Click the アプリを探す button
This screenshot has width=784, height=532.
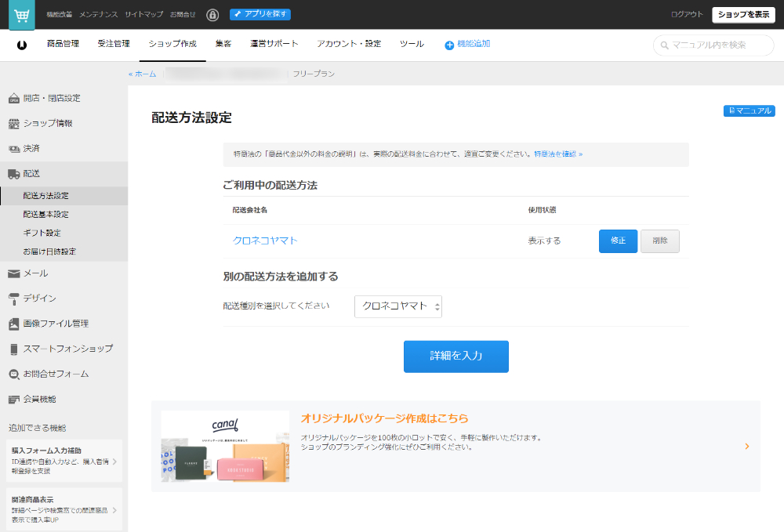click(260, 14)
